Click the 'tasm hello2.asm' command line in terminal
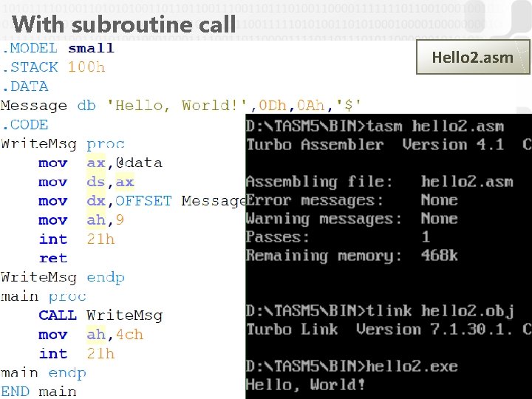The width and height of the screenshot is (532, 399). (375, 126)
